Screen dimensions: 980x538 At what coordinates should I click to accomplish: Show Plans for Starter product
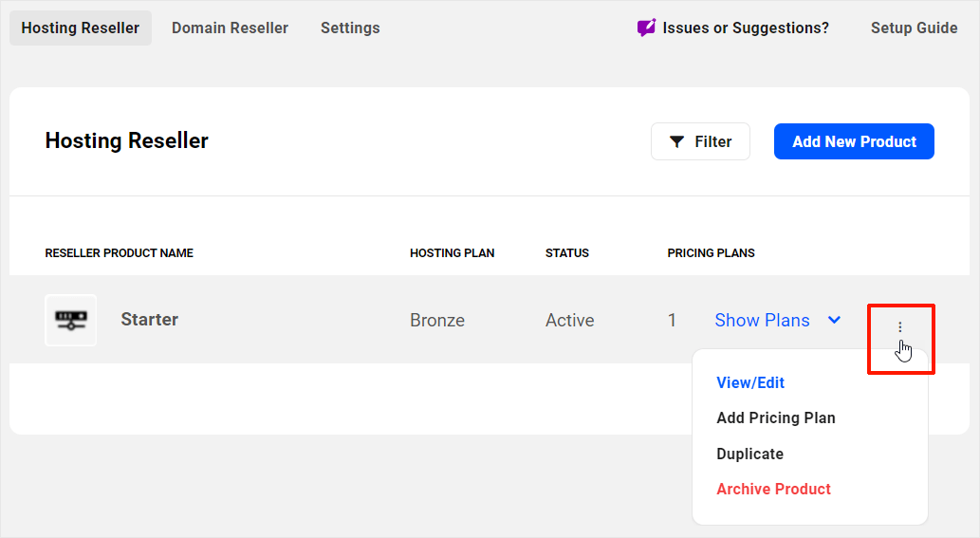[x=762, y=320]
